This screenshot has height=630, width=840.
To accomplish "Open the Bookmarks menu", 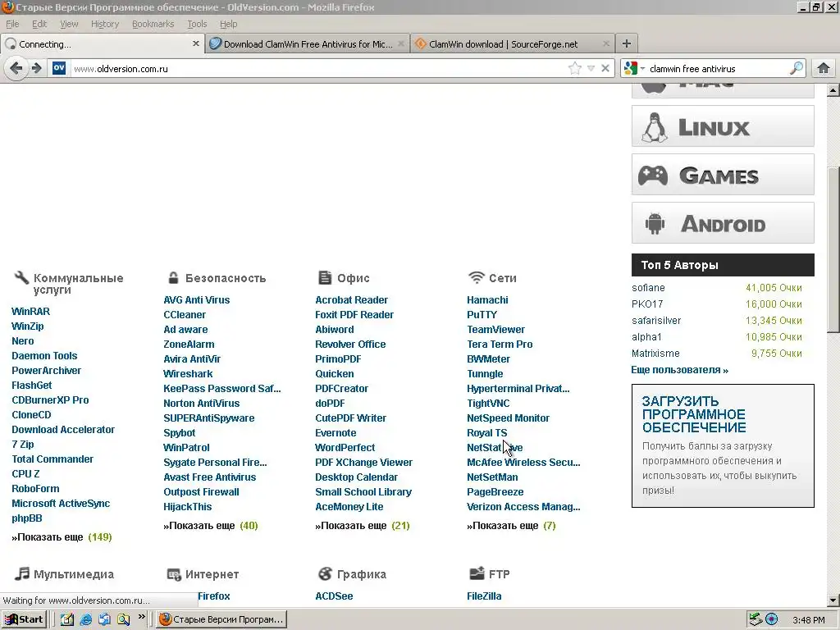I will pos(153,24).
